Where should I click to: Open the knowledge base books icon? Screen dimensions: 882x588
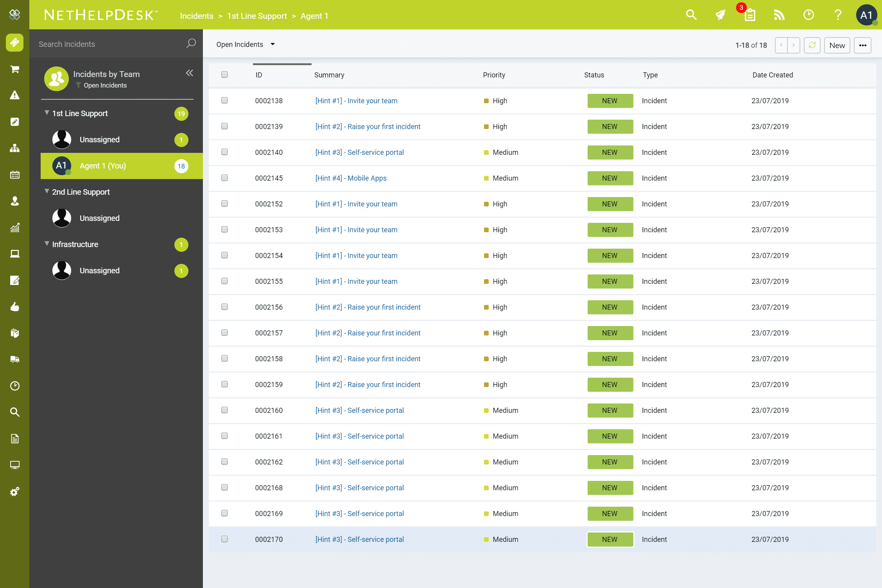pyautogui.click(x=14, y=333)
